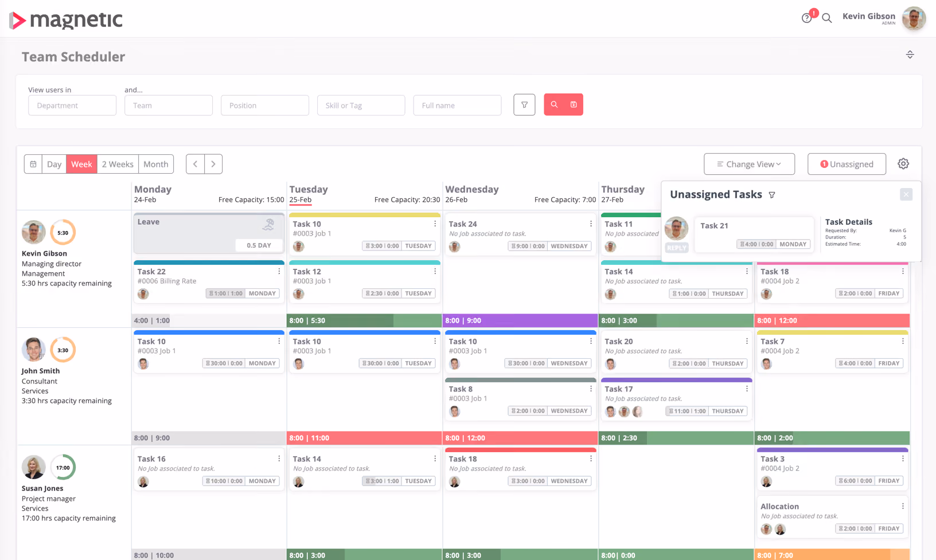Screen dimensions: 936x560
Task: Click the Reply button under Task 21
Action: 676,248
